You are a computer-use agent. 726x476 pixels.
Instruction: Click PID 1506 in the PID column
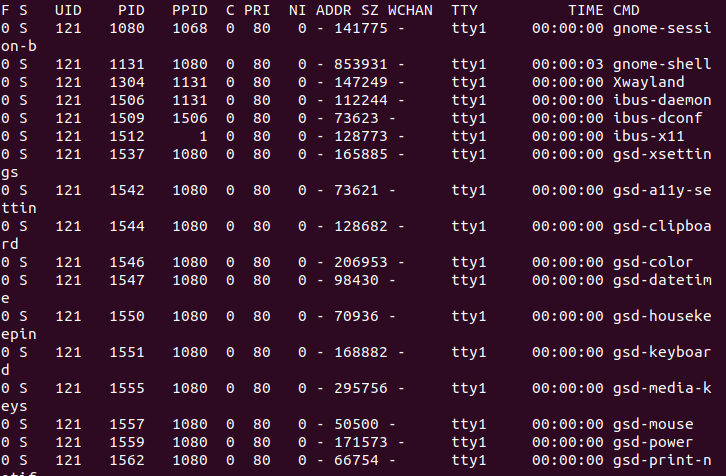(127, 100)
